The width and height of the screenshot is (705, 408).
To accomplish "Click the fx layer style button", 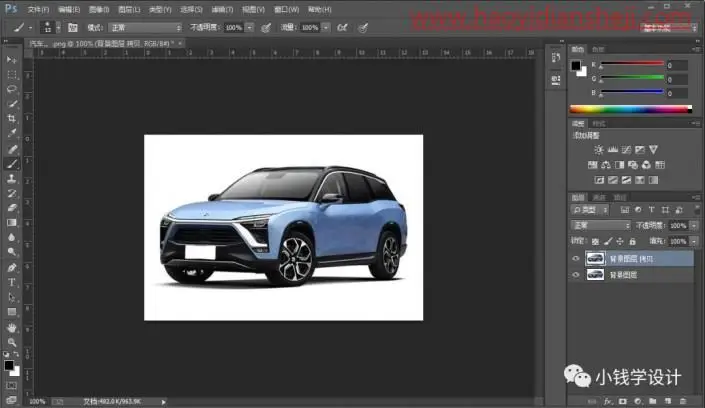I will pyautogui.click(x=608, y=401).
